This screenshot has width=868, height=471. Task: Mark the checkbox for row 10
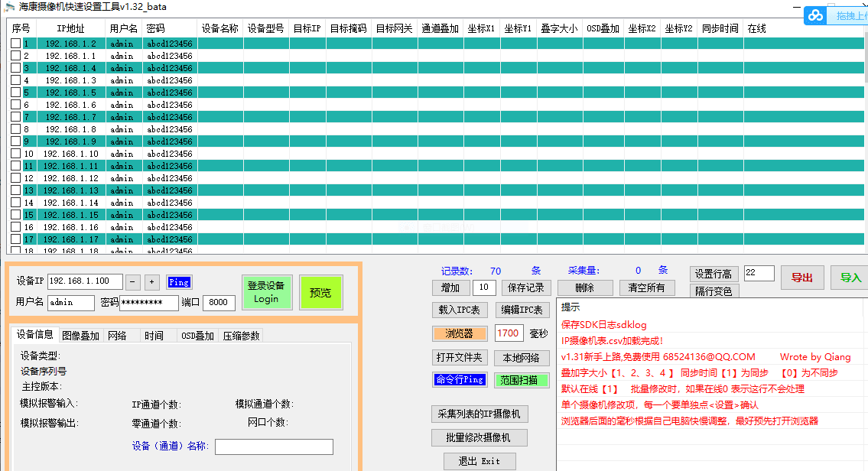pos(16,154)
